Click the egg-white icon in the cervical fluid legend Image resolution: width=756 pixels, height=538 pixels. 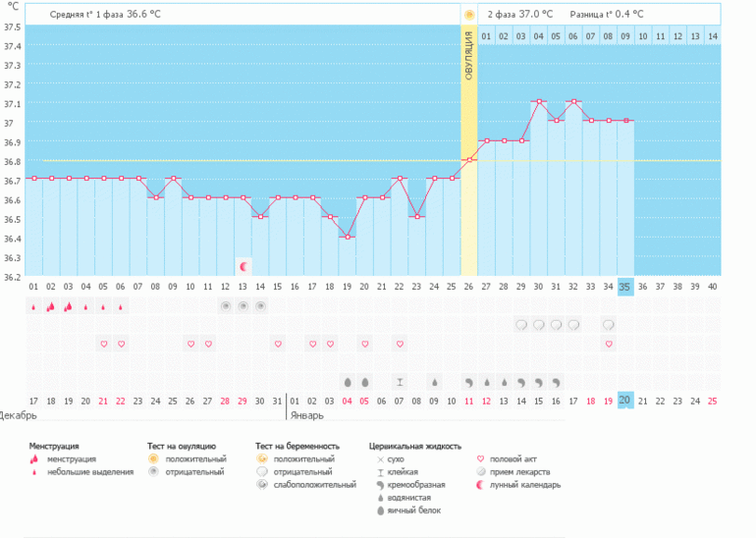tap(380, 511)
